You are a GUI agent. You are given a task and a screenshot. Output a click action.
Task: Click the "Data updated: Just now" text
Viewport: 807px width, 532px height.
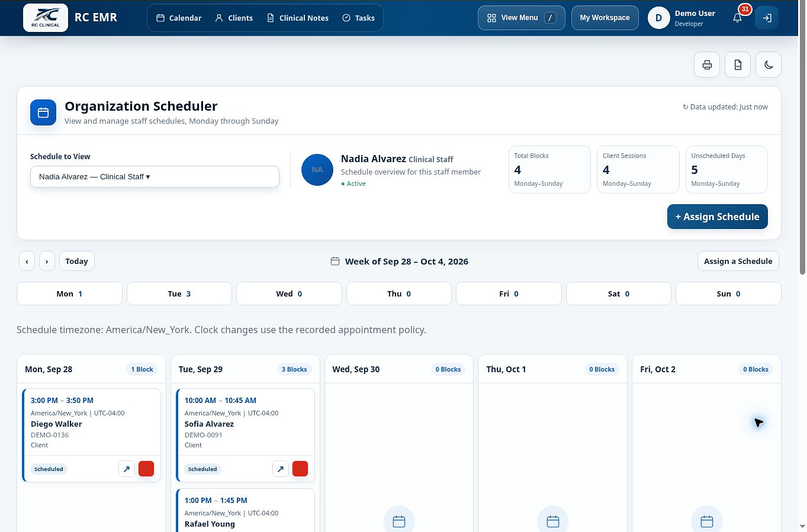point(725,107)
